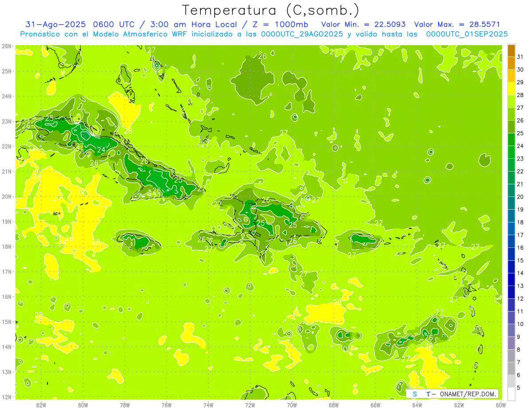Pick the yellow legend swatch between 28 and 29
The height and width of the screenshot is (411, 532).
(511, 89)
